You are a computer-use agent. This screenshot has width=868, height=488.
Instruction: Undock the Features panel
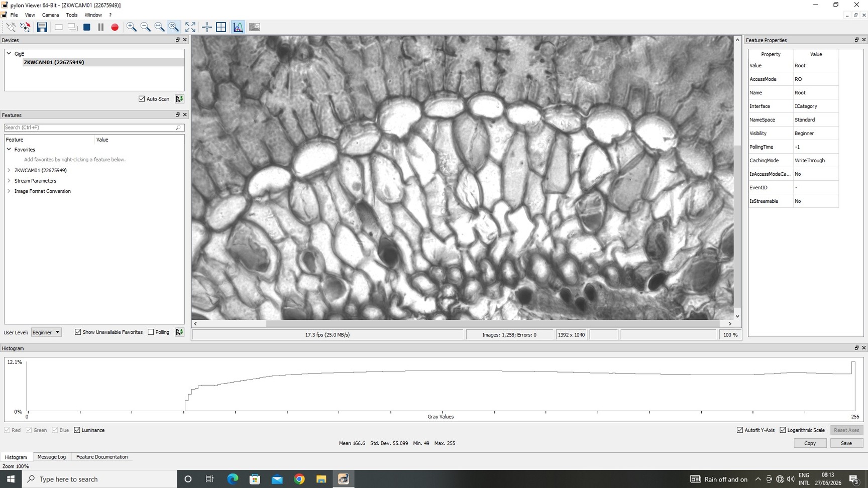[x=177, y=115]
